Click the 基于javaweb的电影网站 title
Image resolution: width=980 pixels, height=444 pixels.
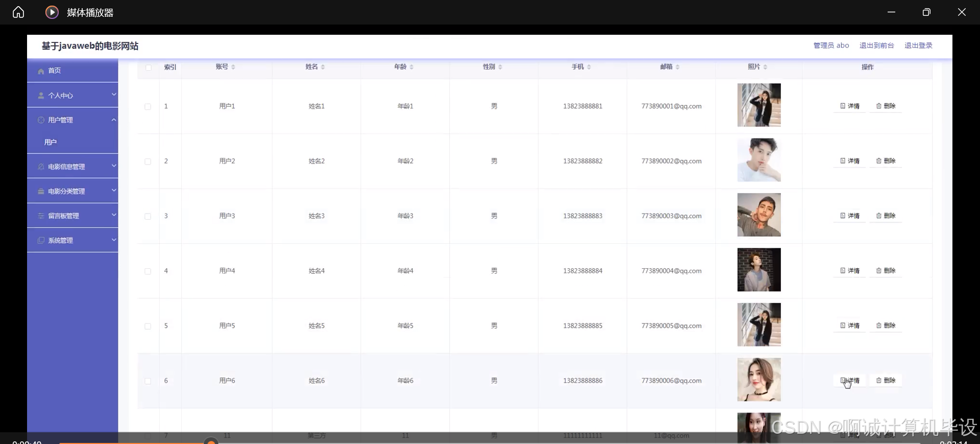point(90,46)
